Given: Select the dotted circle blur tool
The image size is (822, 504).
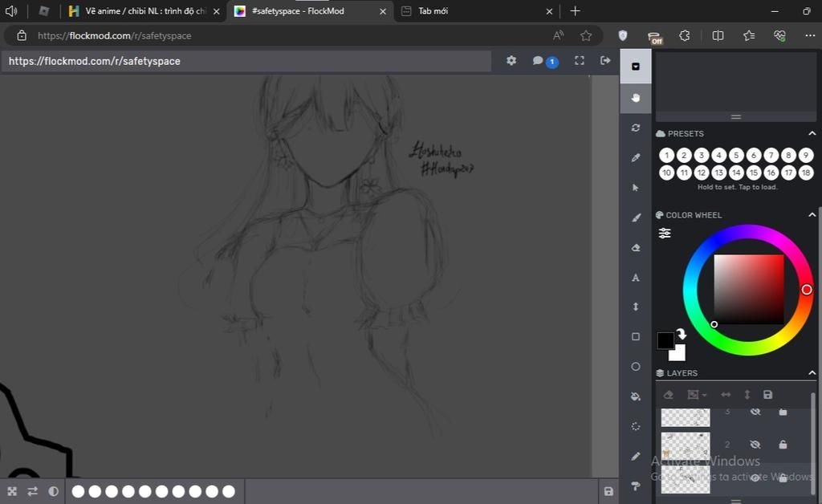Looking at the screenshot, I should click(x=636, y=426).
